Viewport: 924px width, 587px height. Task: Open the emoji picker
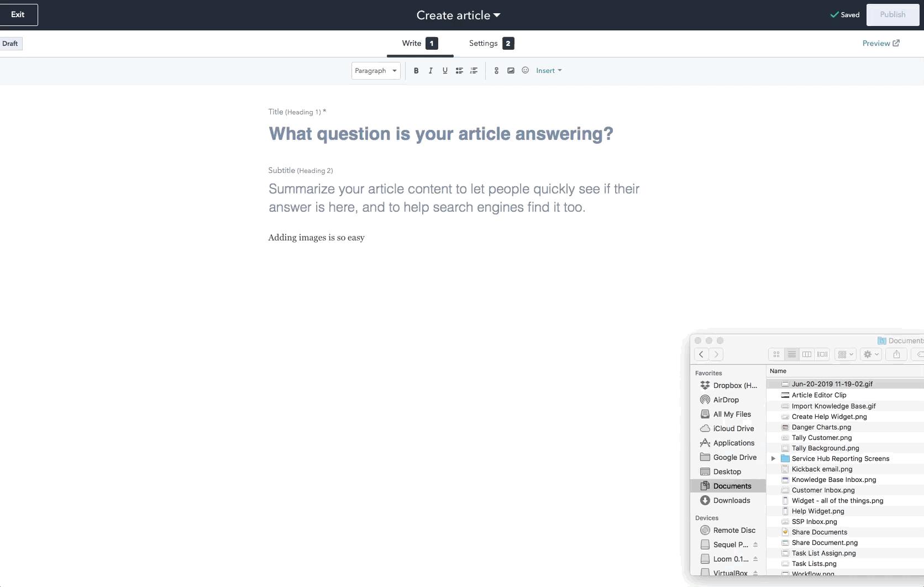point(525,70)
